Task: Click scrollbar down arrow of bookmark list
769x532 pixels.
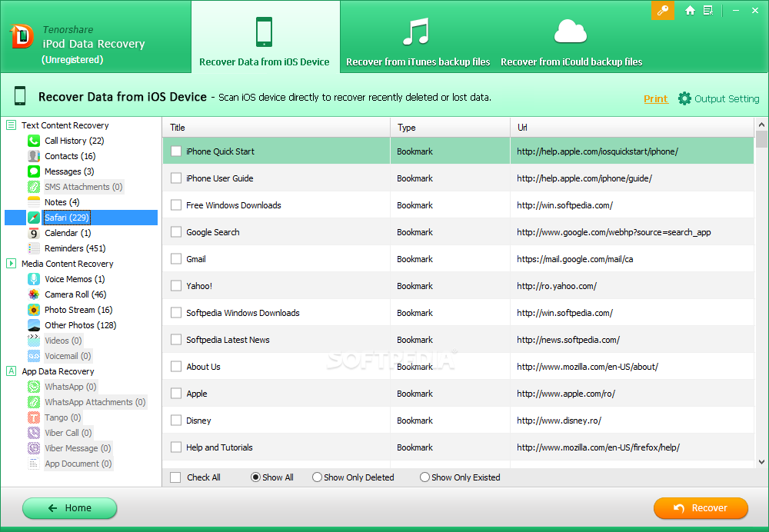Action: point(761,461)
